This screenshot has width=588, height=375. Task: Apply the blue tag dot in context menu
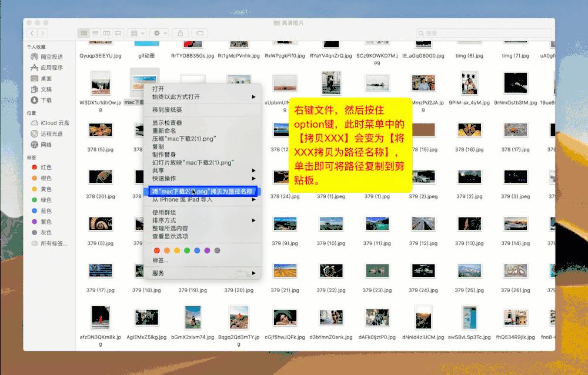coord(197,250)
